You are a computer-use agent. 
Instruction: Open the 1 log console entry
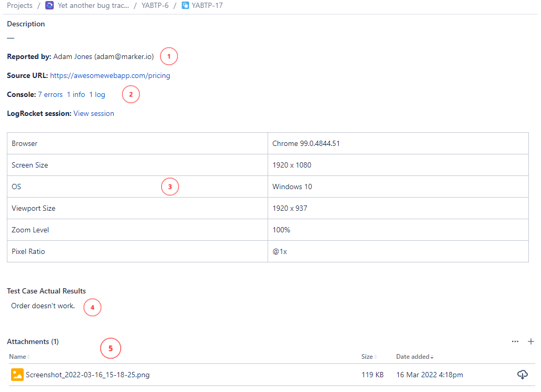[97, 94]
